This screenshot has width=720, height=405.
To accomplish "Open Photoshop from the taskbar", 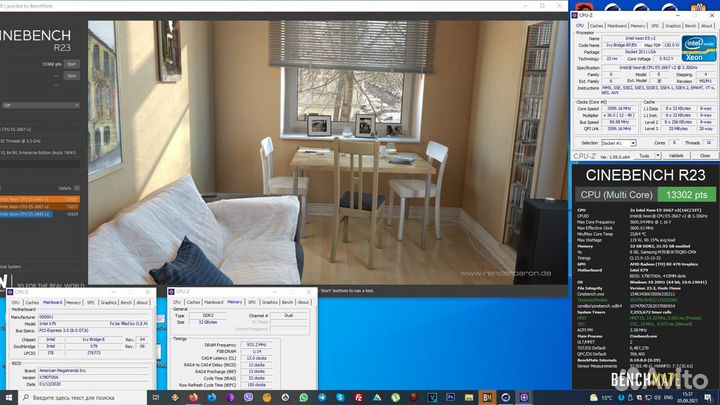I will 450,398.
